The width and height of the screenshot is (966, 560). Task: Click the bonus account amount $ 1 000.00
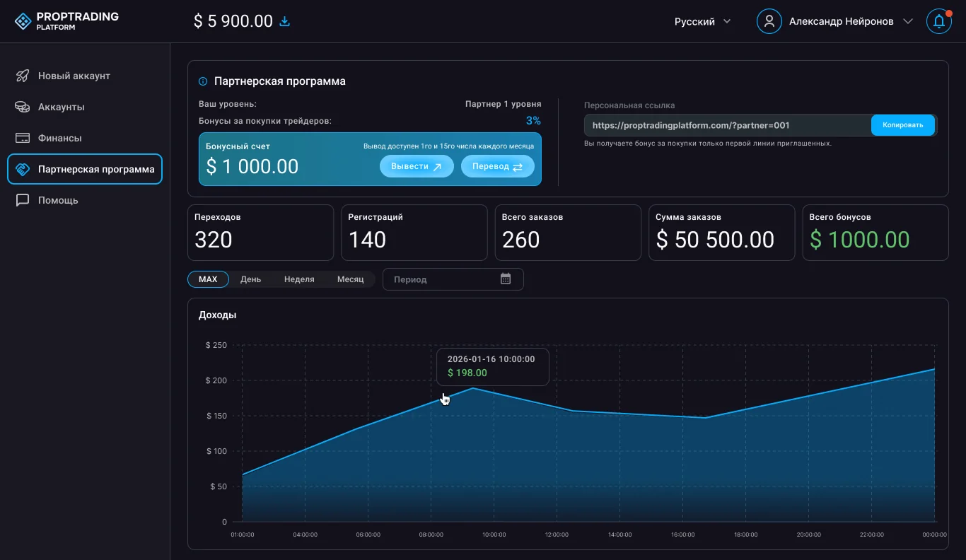(252, 166)
